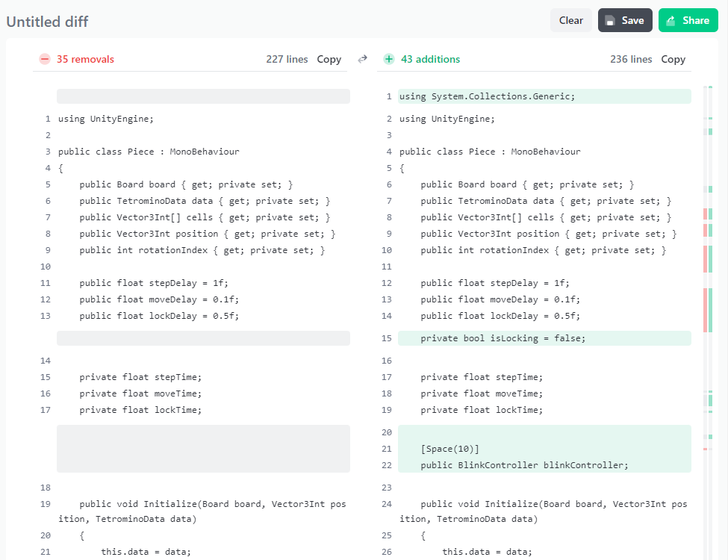728x560 pixels.
Task: Swap the two sides with the arrows icon
Action: coord(363,59)
